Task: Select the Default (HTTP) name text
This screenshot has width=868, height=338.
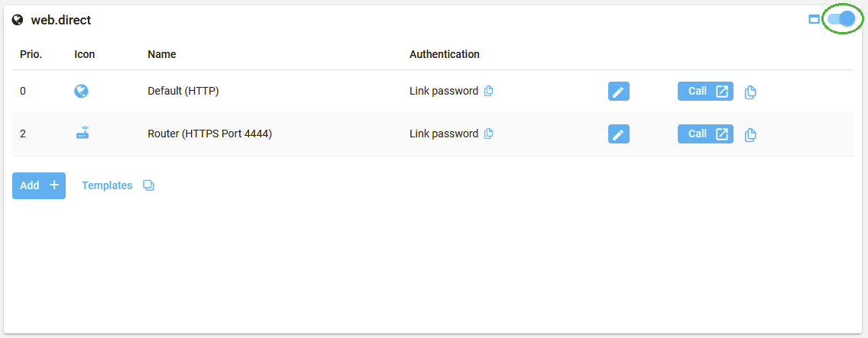Action: tap(183, 91)
